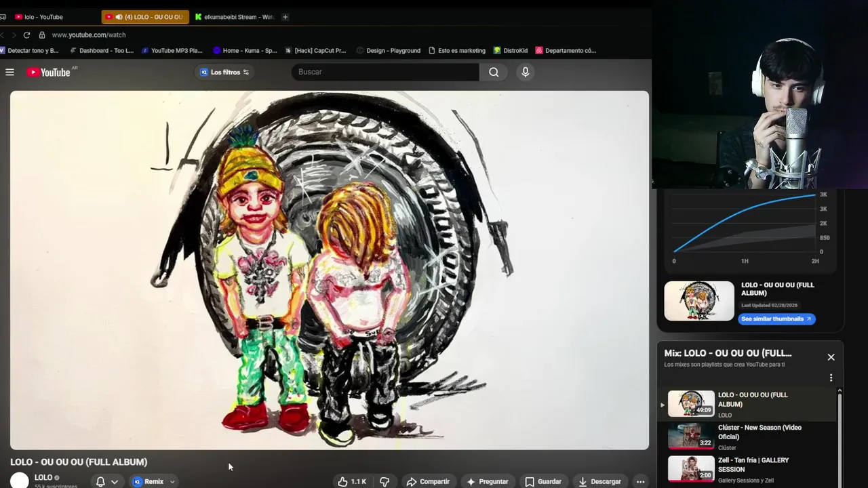
Task: Click the main video player artwork
Action: 330,270
